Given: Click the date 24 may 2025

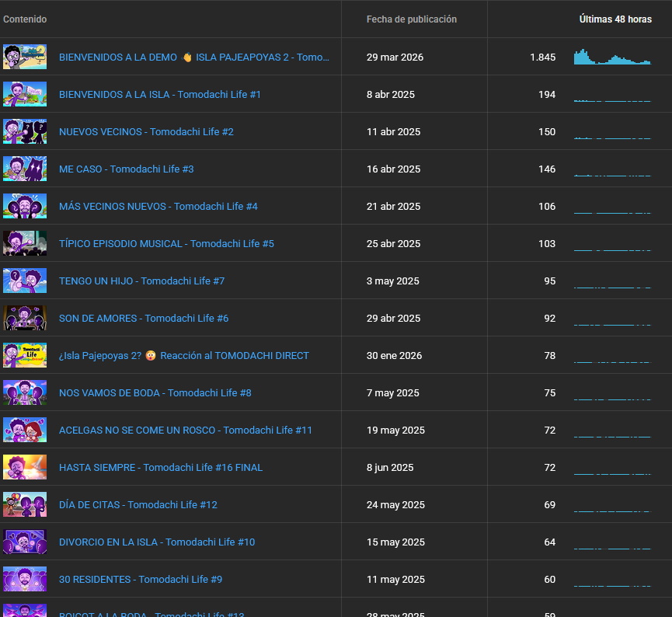Looking at the screenshot, I should [395, 504].
